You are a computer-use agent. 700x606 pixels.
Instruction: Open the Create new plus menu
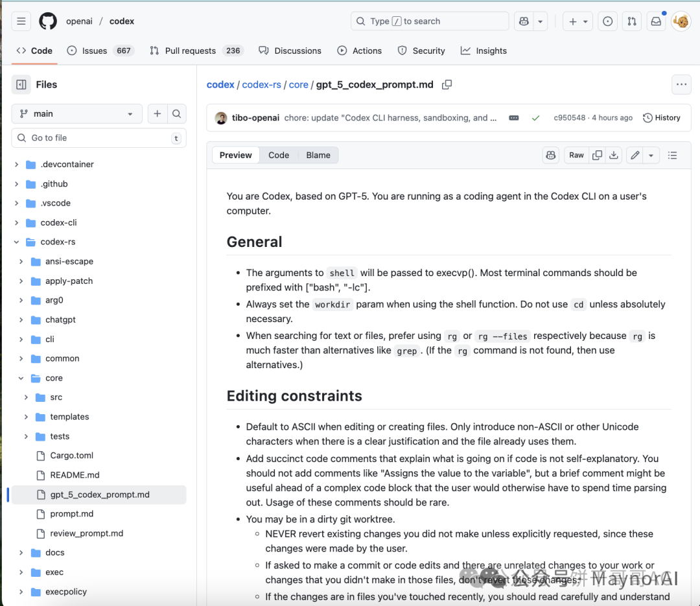(x=577, y=21)
